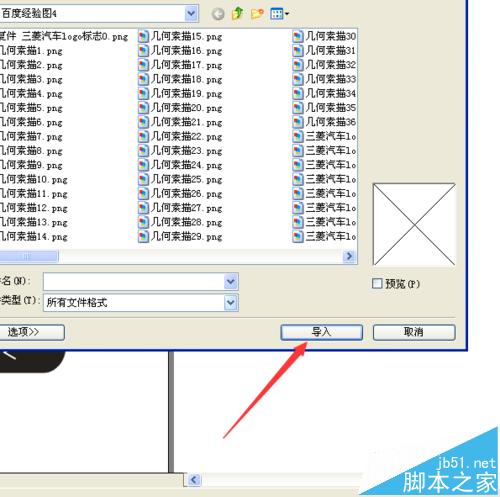The height and width of the screenshot is (497, 500).
Task: Select the file 几何素描1.png
Action: pos(31,51)
